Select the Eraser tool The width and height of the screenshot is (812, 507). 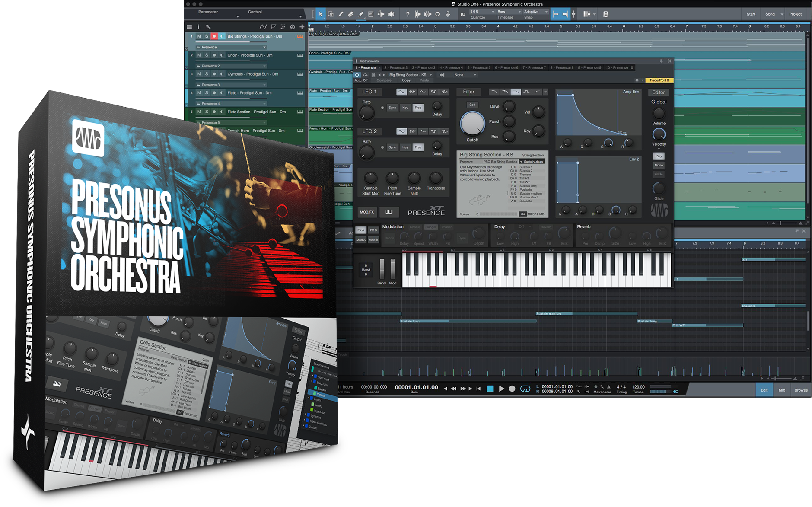pos(351,14)
